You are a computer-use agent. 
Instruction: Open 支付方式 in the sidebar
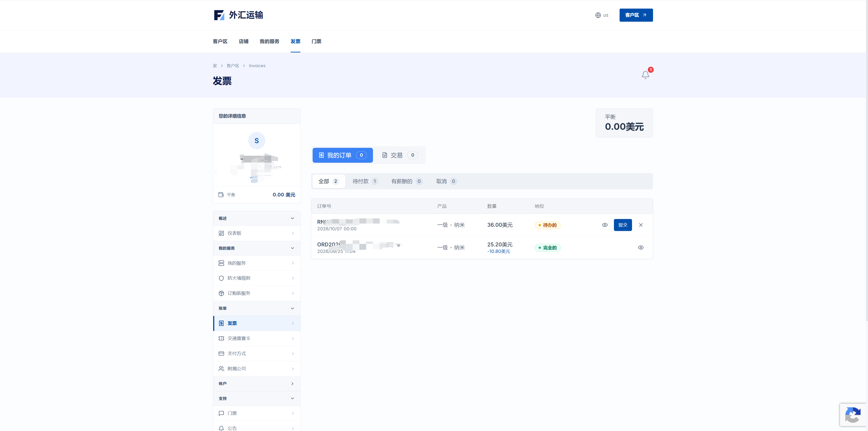[x=257, y=353]
